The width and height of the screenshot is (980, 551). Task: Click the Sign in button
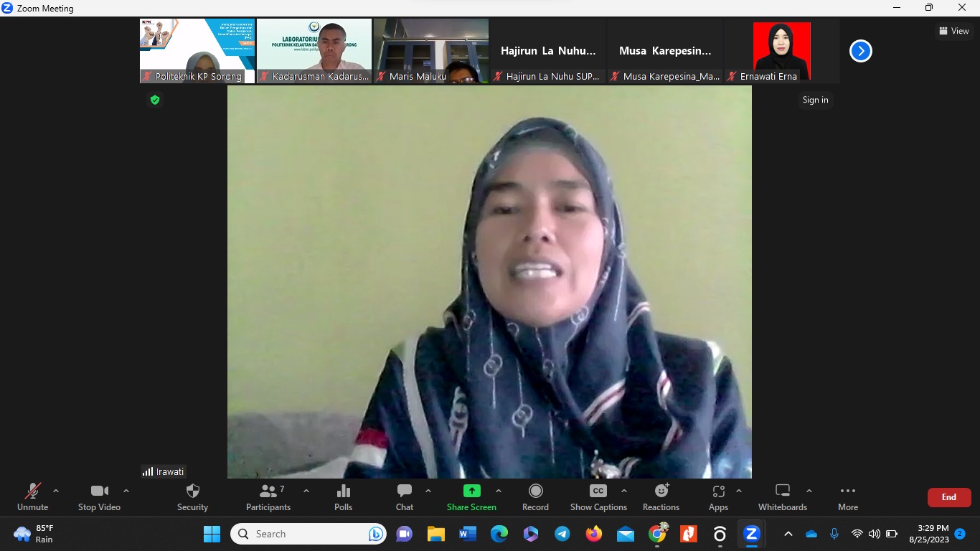click(815, 100)
